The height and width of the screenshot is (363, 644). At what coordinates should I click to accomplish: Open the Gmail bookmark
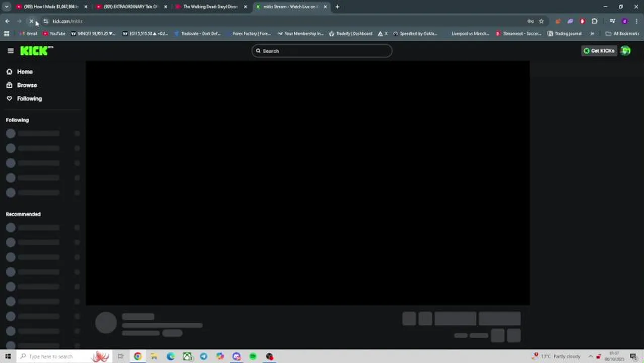(x=28, y=34)
